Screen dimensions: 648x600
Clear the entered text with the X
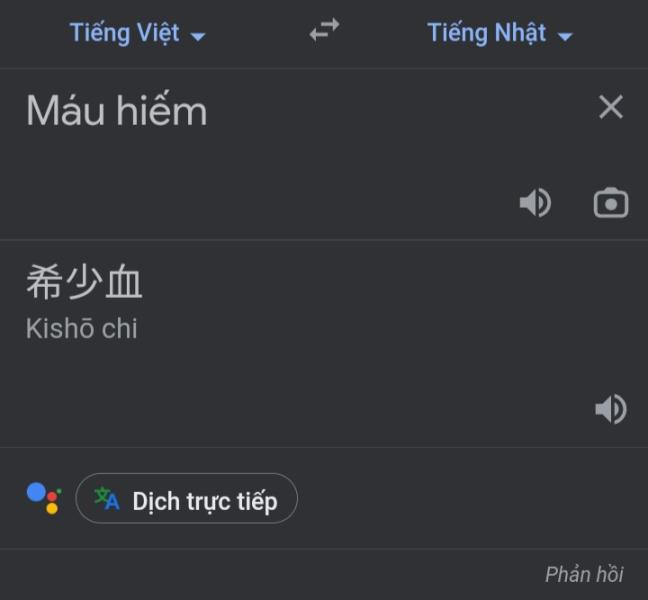coord(611,107)
